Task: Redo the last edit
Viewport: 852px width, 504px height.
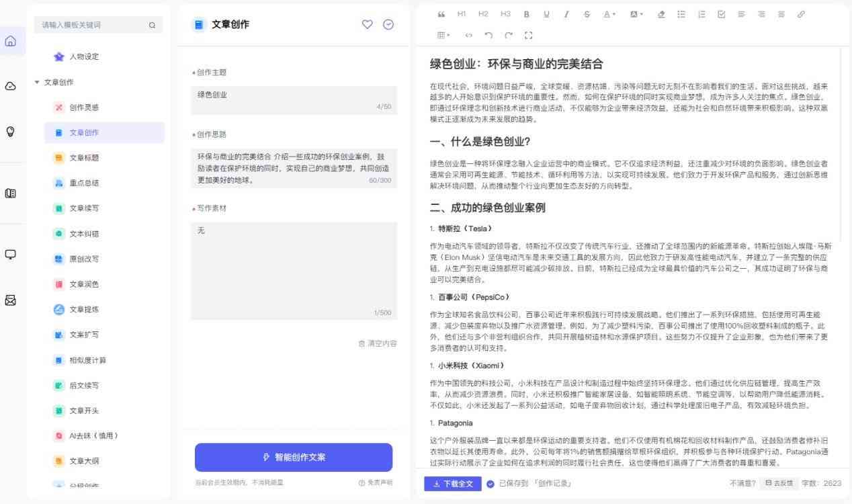Action: [x=509, y=35]
